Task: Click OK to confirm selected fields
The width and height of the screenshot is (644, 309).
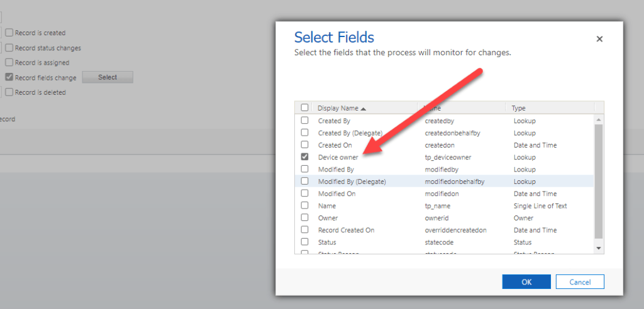Action: tap(526, 282)
